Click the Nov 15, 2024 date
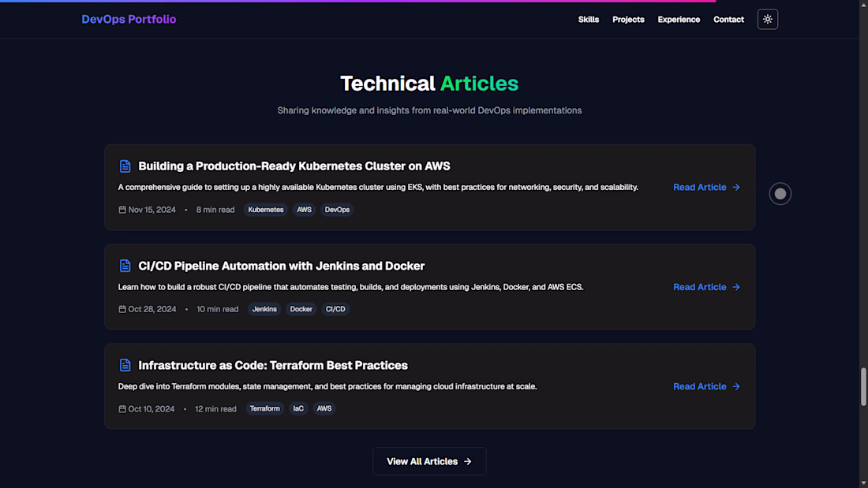 tap(152, 210)
